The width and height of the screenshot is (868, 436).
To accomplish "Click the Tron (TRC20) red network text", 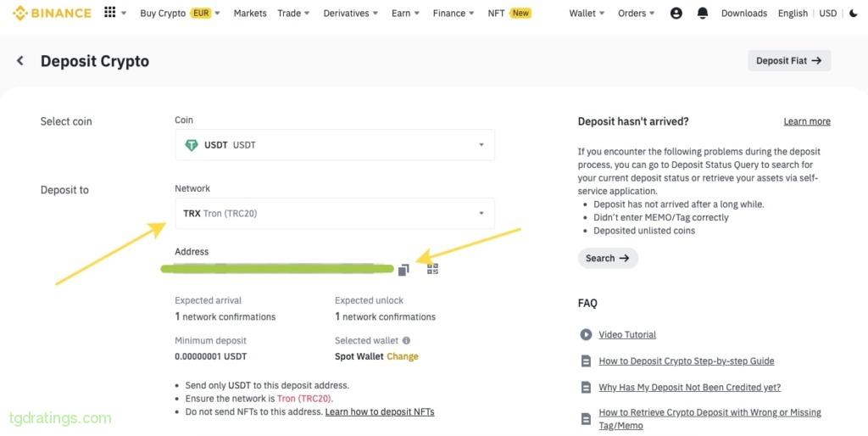I will [304, 399].
